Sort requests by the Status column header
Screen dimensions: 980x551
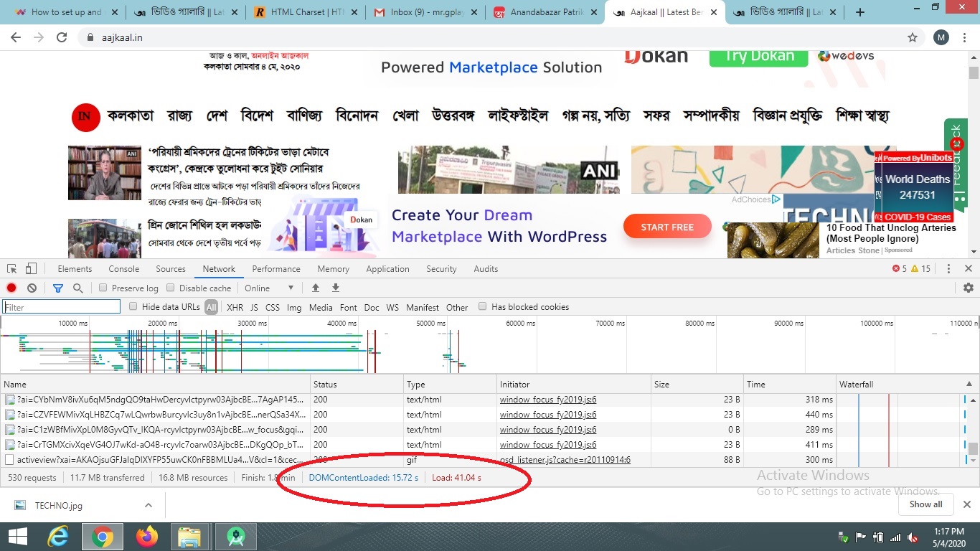pos(357,385)
